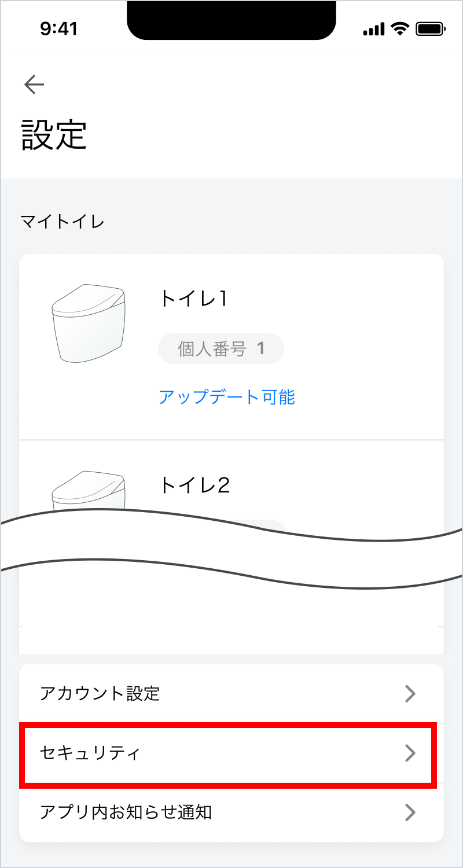The width and height of the screenshot is (463, 868).
Task: Open アカウント設定 menu item
Action: pyautogui.click(x=100, y=693)
